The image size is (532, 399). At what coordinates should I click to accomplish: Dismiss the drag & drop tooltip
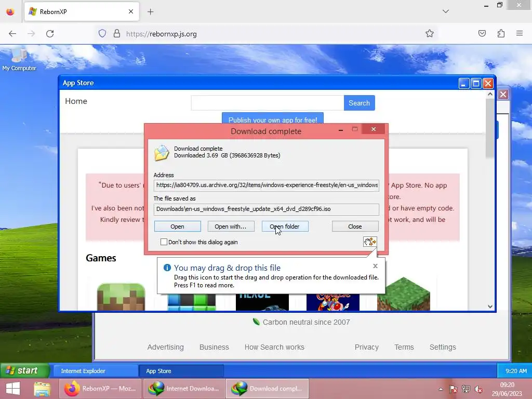pyautogui.click(x=375, y=266)
